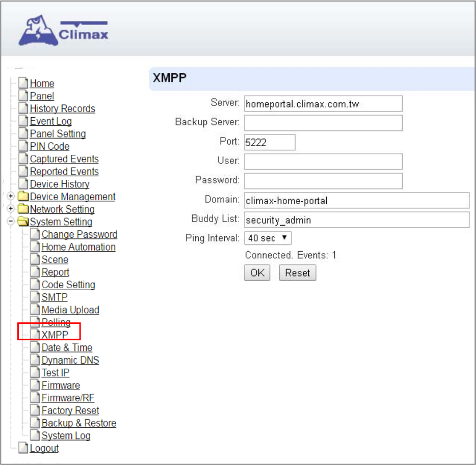Open the Network Setting link
This screenshot has width=476, height=465.
tap(62, 209)
